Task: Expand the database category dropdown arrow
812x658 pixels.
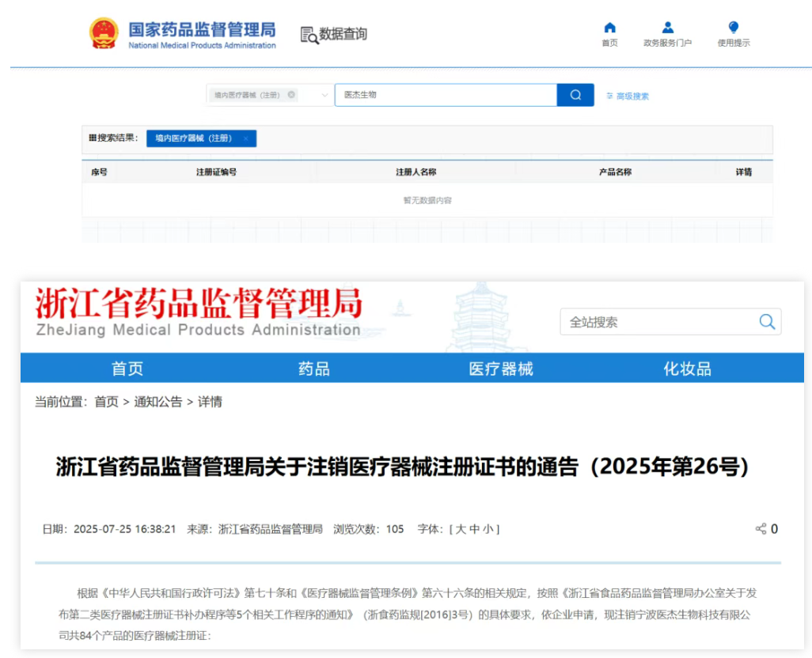Action: [324, 95]
